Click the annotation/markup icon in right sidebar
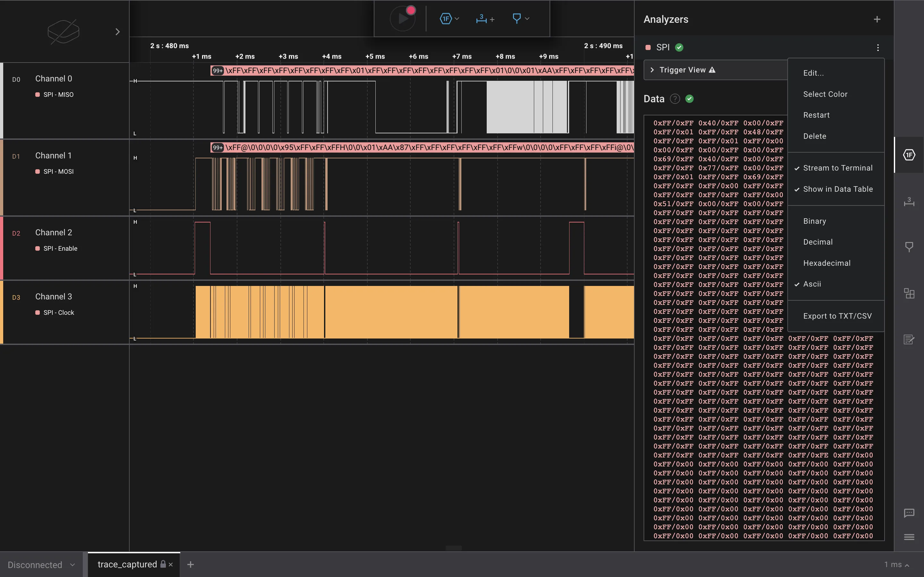 pyautogui.click(x=909, y=340)
